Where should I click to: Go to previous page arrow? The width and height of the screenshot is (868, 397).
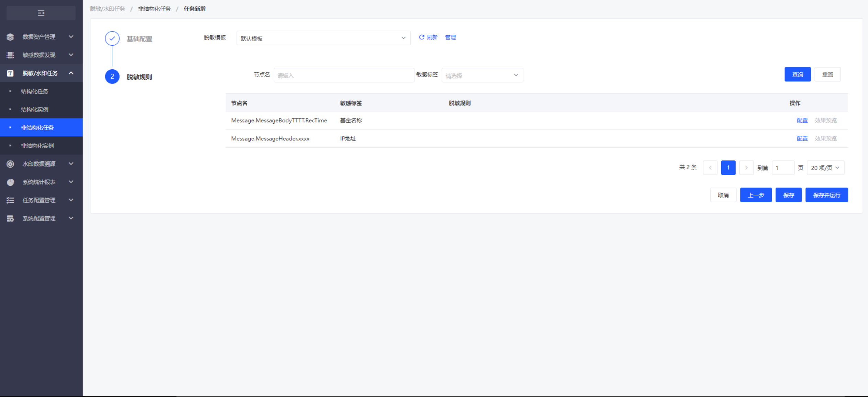point(710,168)
